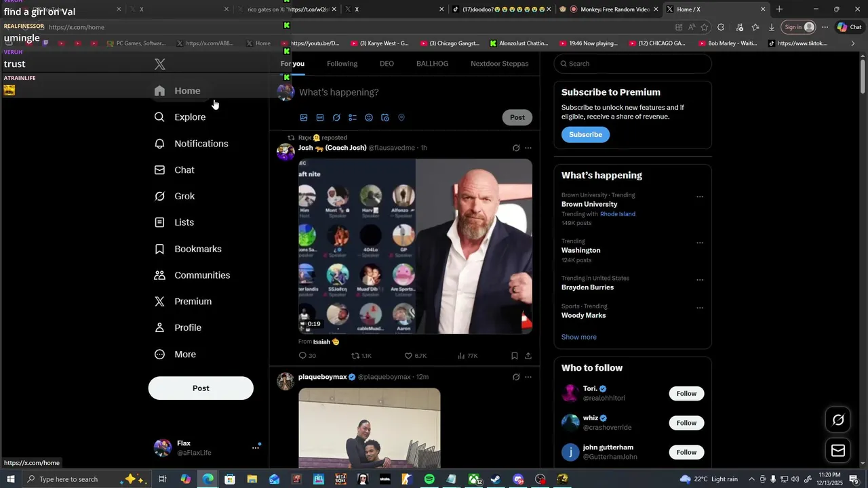Share Coach Josh's post
This screenshot has width=868, height=488.
(528, 356)
